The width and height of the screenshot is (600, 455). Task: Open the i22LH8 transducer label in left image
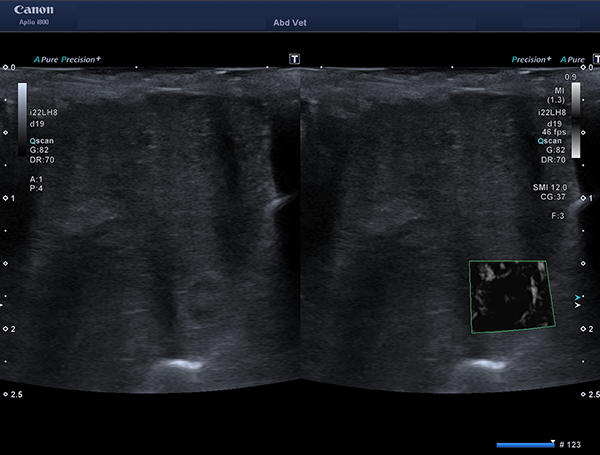(44, 113)
